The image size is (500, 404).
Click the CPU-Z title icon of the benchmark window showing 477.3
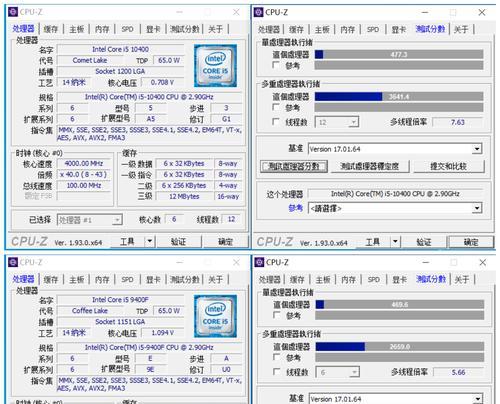click(x=258, y=12)
